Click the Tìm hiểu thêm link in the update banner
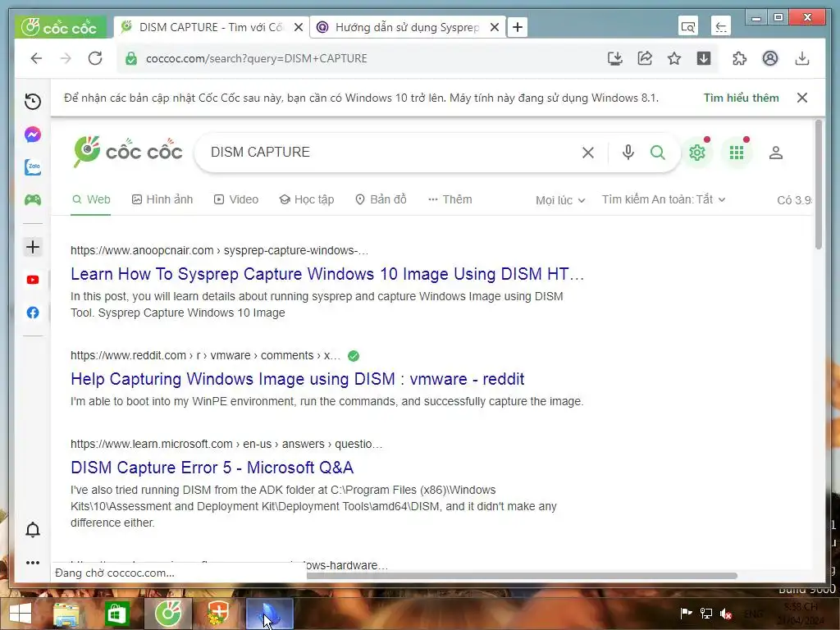The height and width of the screenshot is (630, 840). [742, 98]
